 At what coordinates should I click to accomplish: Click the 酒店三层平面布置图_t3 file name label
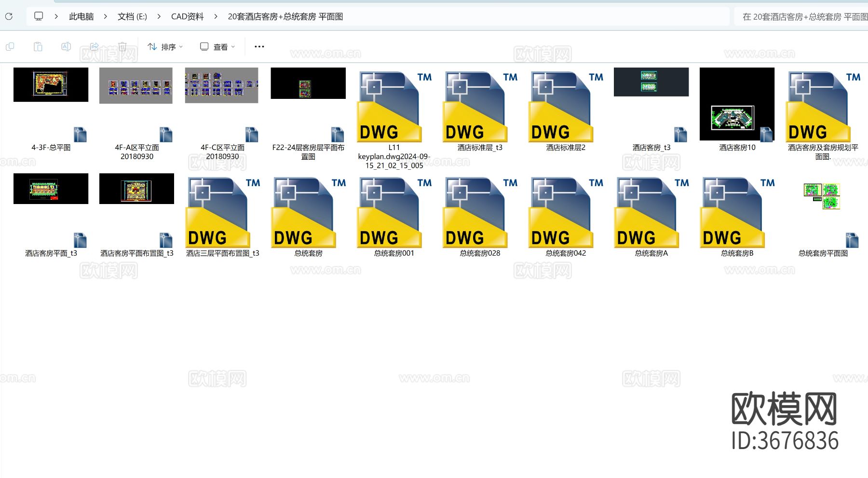(223, 253)
